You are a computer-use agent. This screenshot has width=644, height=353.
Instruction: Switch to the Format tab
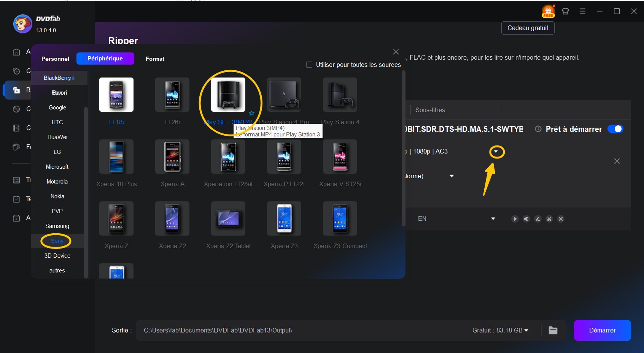[x=155, y=59]
